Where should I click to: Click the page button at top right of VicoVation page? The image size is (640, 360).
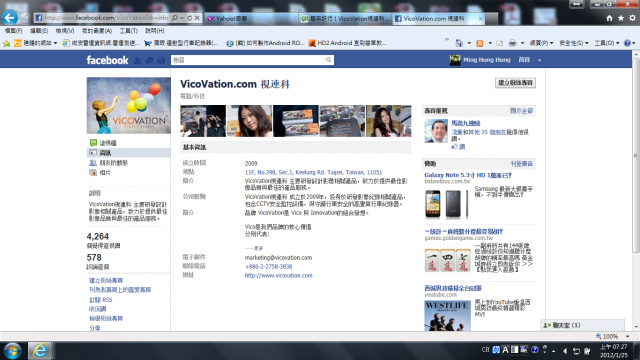click(515, 83)
